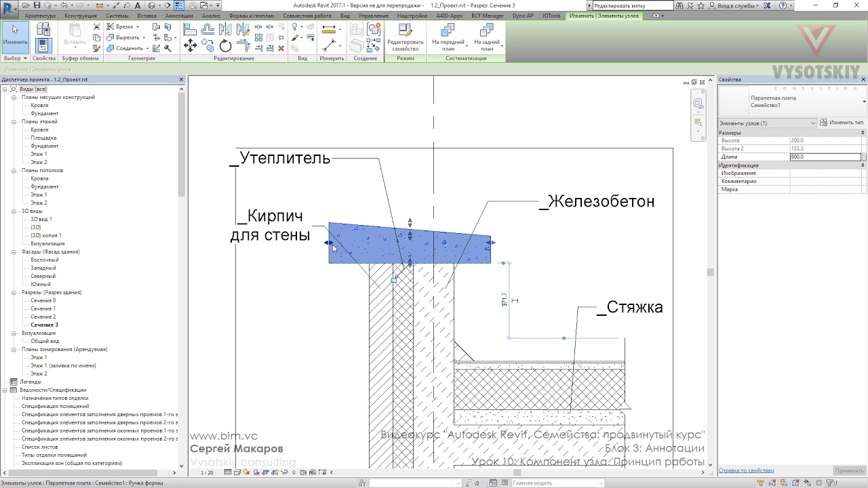The width and height of the screenshot is (868, 488).
Task: Open the Сечение 3 view in project browser
Action: [x=44, y=325]
